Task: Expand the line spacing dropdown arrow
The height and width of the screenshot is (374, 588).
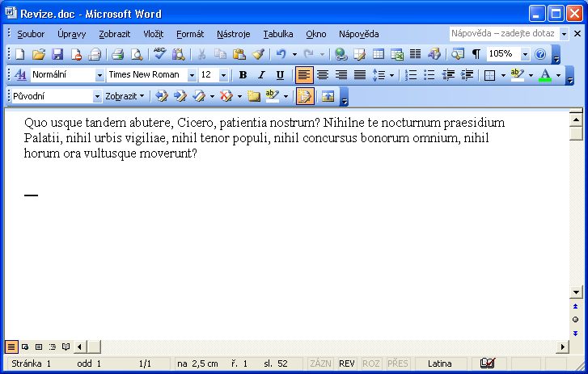Action: [392, 75]
